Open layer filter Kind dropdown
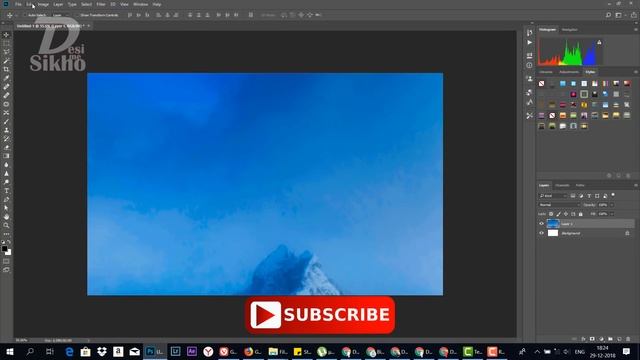 (x=553, y=196)
